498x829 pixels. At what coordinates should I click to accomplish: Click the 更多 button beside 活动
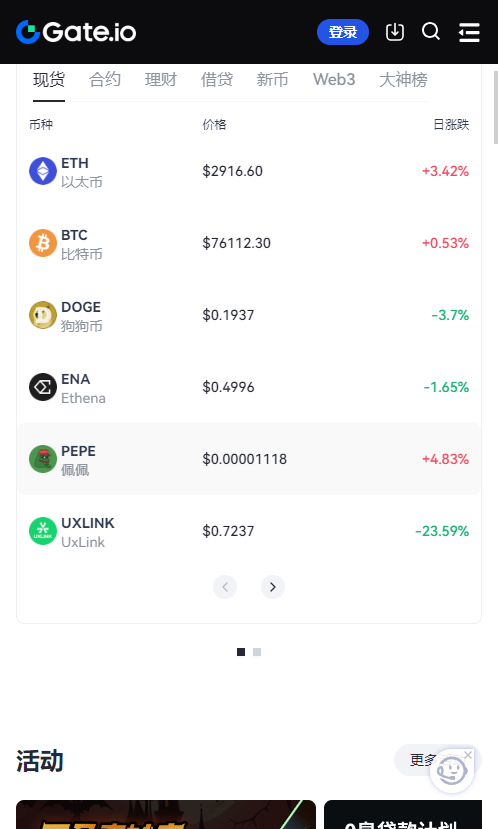tap(423, 760)
